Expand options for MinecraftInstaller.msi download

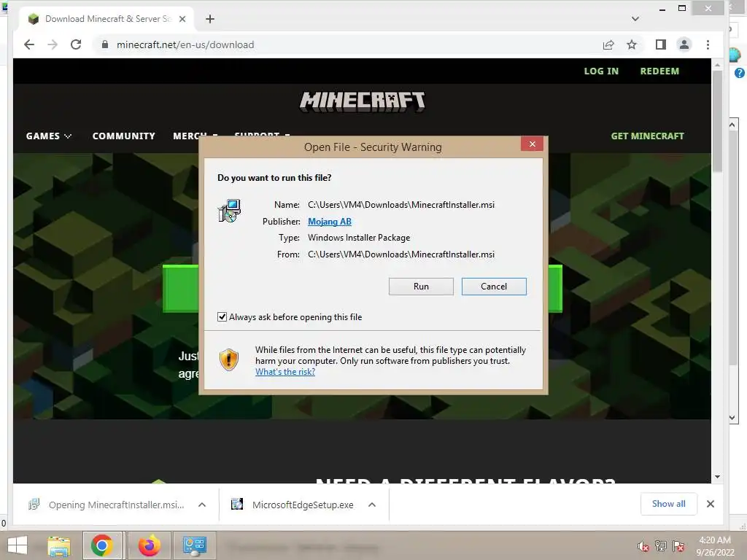coord(202,505)
